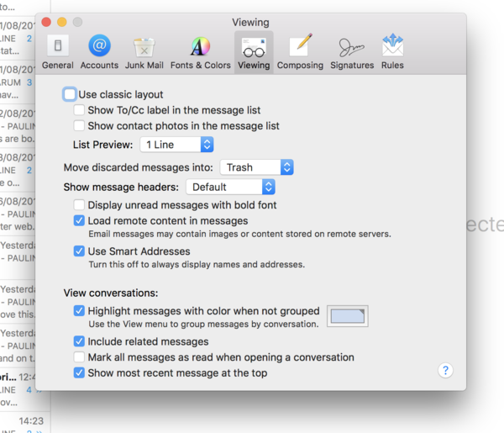Open the Accounts preferences pane

click(99, 52)
